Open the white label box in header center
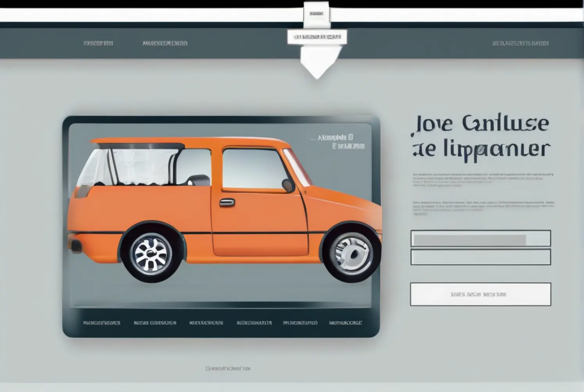584x392 pixels. pyautogui.click(x=317, y=37)
